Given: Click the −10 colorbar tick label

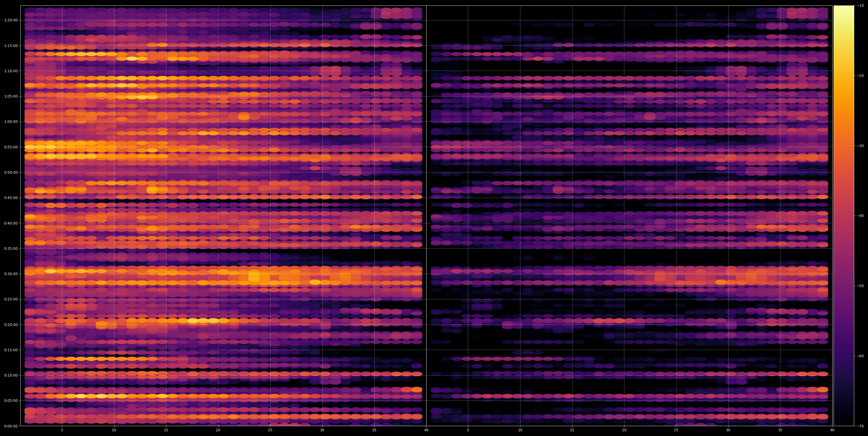Looking at the screenshot, I should click(x=860, y=5).
